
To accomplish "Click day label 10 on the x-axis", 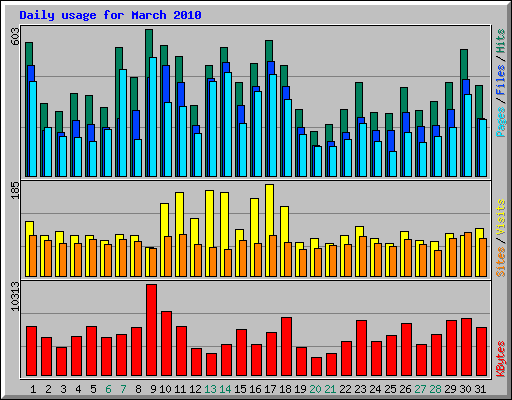I will pyautogui.click(x=165, y=389).
